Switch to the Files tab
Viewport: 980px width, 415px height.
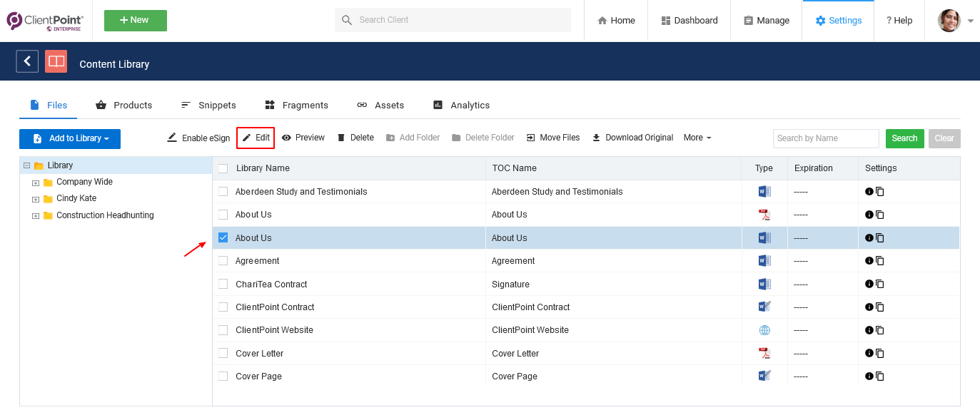48,105
